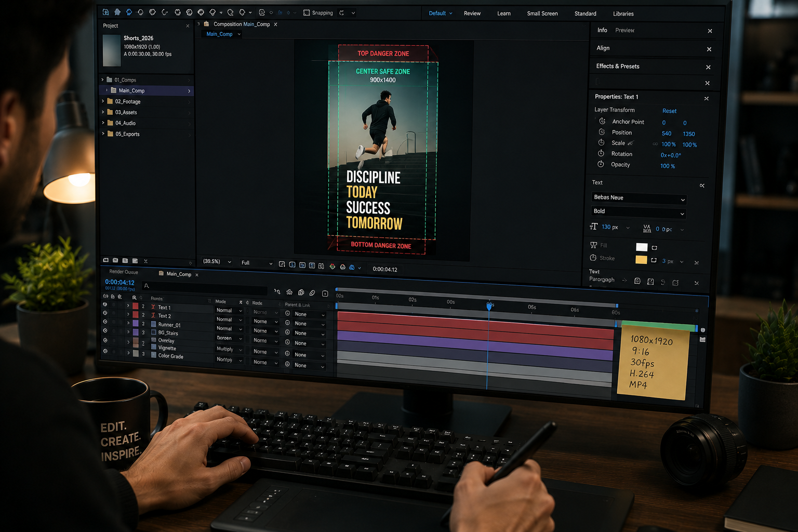Hide the Overlay layer

pyautogui.click(x=105, y=340)
